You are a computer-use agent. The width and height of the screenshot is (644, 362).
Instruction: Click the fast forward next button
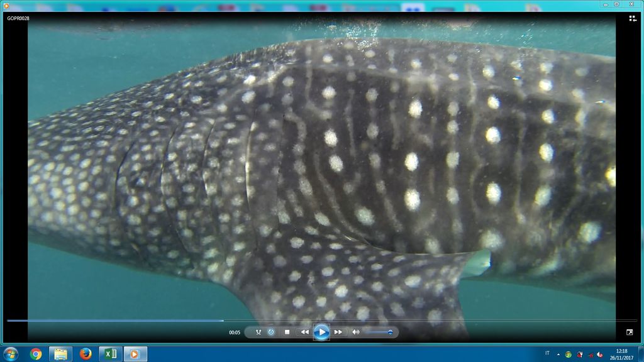[x=338, y=332]
